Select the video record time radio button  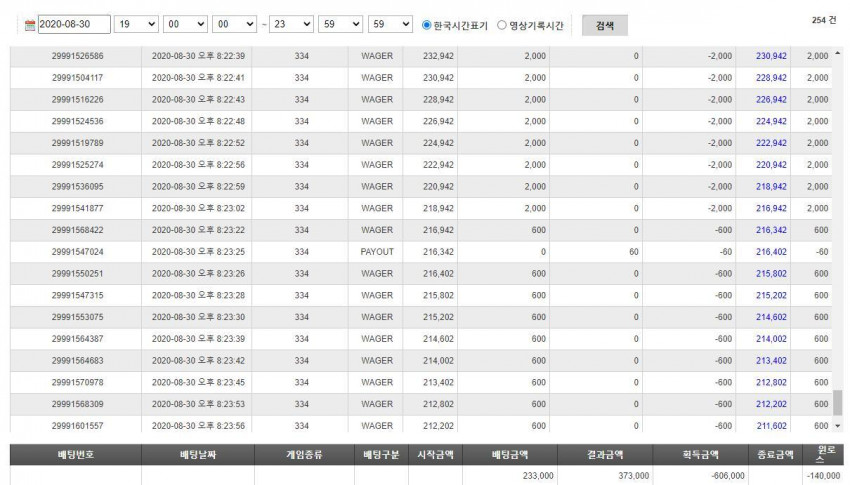(502, 25)
